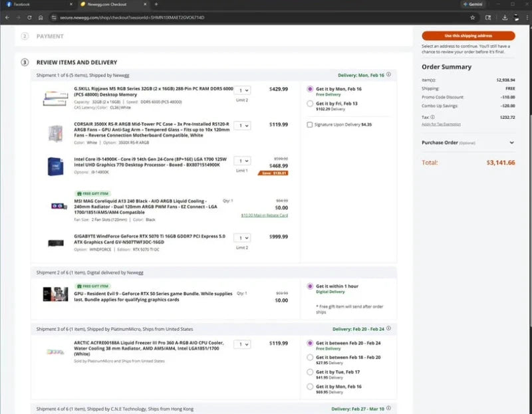
Task: Open the side panel toolbar icon
Action: pyautogui.click(x=488, y=18)
